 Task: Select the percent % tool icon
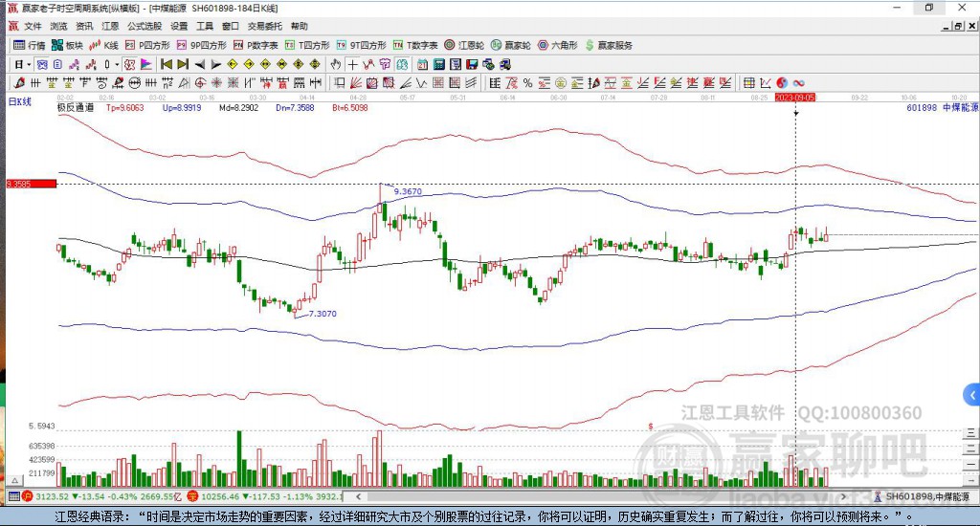pos(527,82)
